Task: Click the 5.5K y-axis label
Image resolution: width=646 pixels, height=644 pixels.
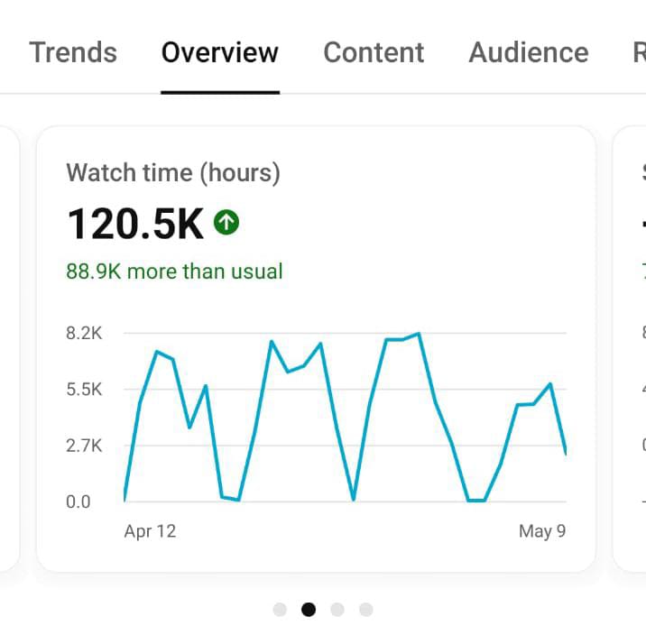Action: (x=84, y=390)
